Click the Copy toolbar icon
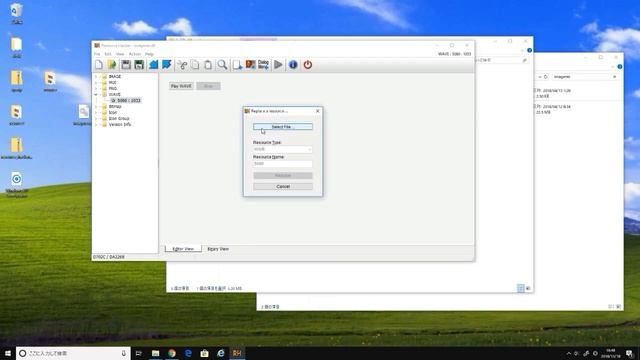This screenshot has height=360, width=640. click(x=195, y=64)
